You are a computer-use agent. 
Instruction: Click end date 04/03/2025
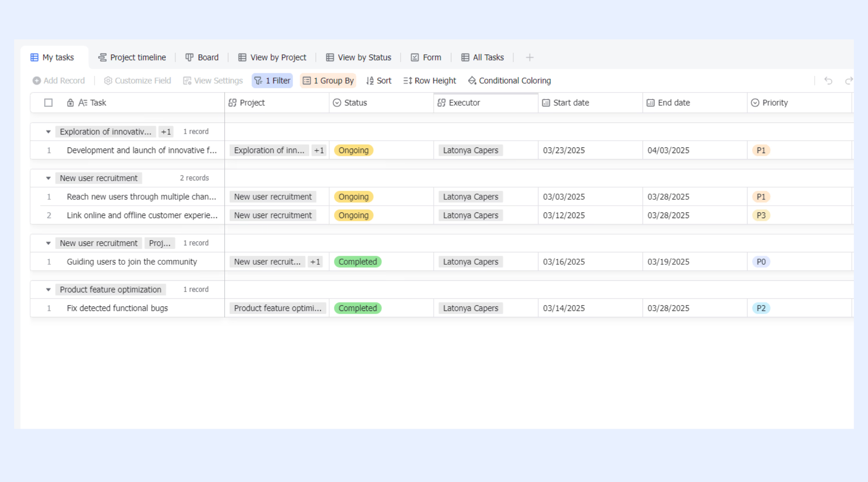[x=668, y=150]
